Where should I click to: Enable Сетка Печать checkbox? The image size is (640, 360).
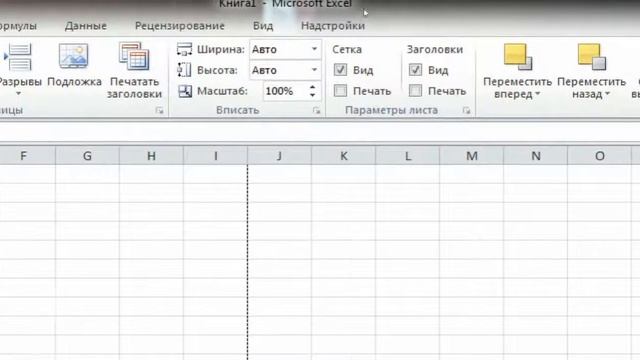[340, 91]
